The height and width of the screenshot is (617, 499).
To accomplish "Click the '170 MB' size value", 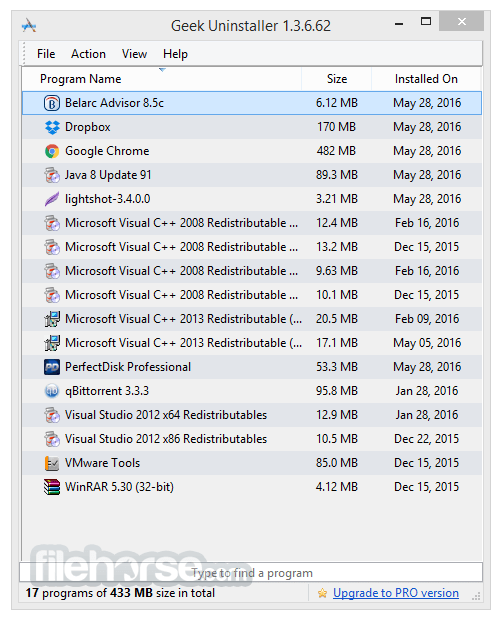I will 336,127.
